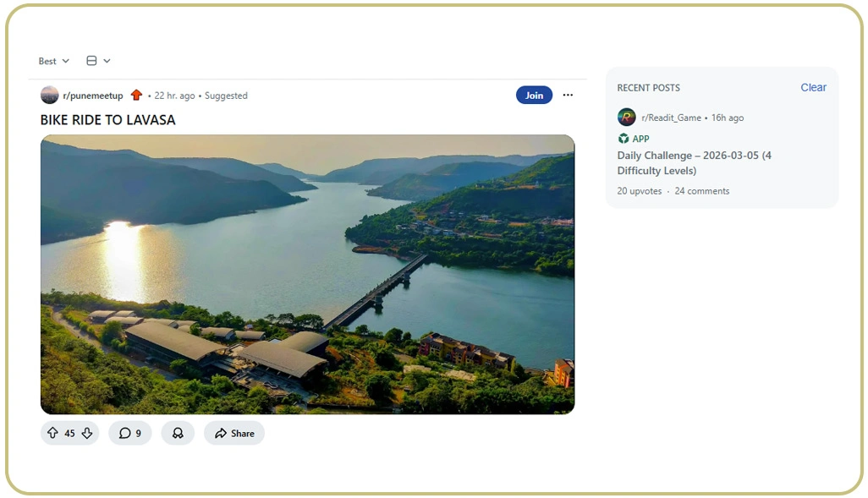Click the 24 comments text in Recent Posts
The image size is (868, 498).
(701, 191)
